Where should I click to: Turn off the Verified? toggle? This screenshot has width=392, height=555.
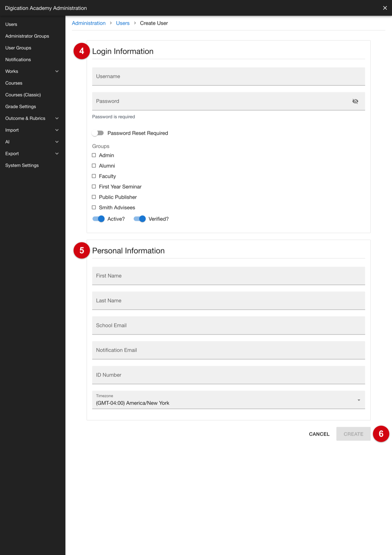pos(140,219)
